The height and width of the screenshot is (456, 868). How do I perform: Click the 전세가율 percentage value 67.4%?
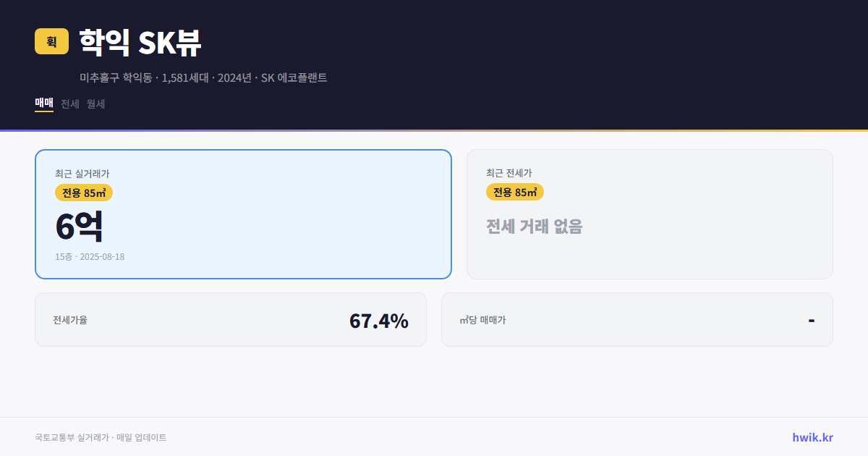pyautogui.click(x=379, y=320)
